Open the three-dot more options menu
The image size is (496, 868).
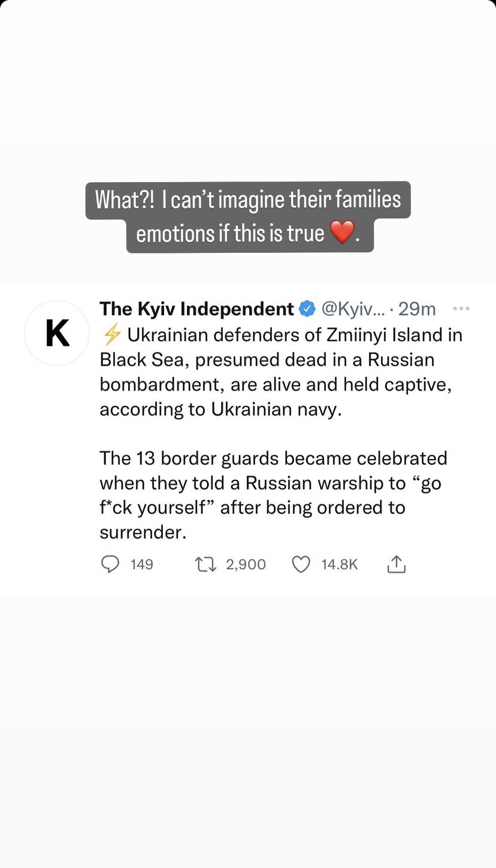[461, 309]
